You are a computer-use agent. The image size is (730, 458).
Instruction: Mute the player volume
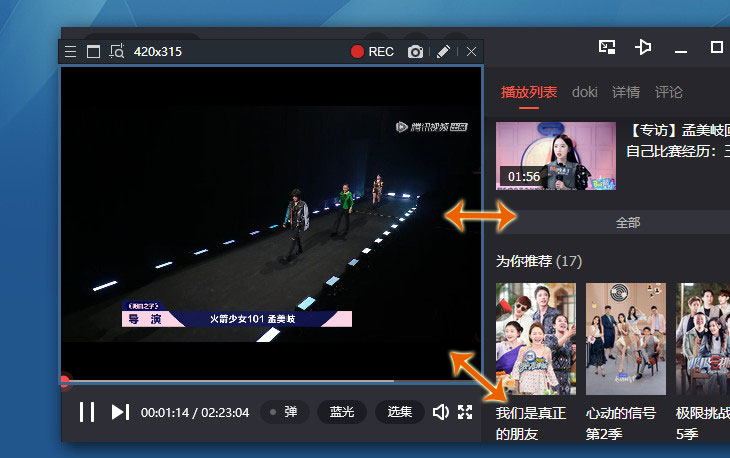click(x=440, y=412)
